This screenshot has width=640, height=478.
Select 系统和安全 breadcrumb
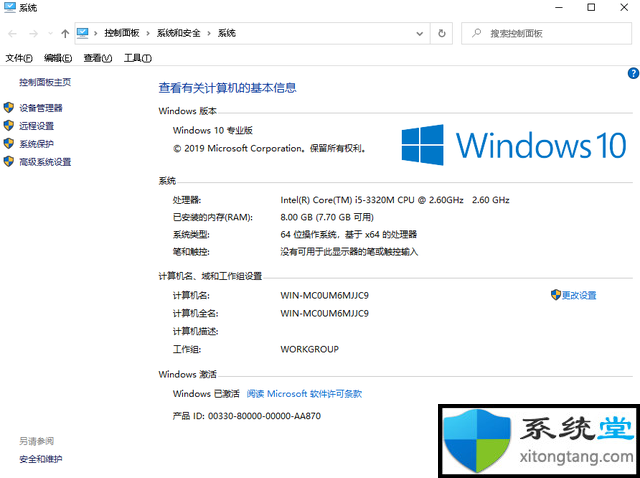coord(178,33)
